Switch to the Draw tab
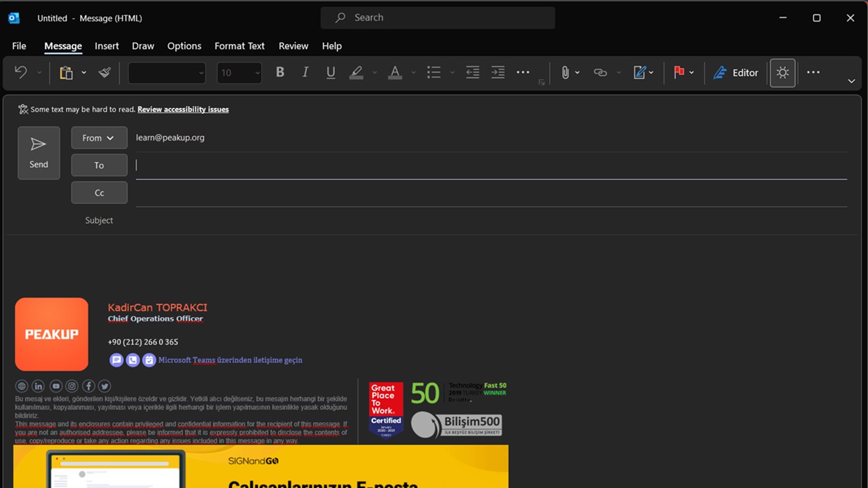The height and width of the screenshot is (488, 868). click(143, 46)
